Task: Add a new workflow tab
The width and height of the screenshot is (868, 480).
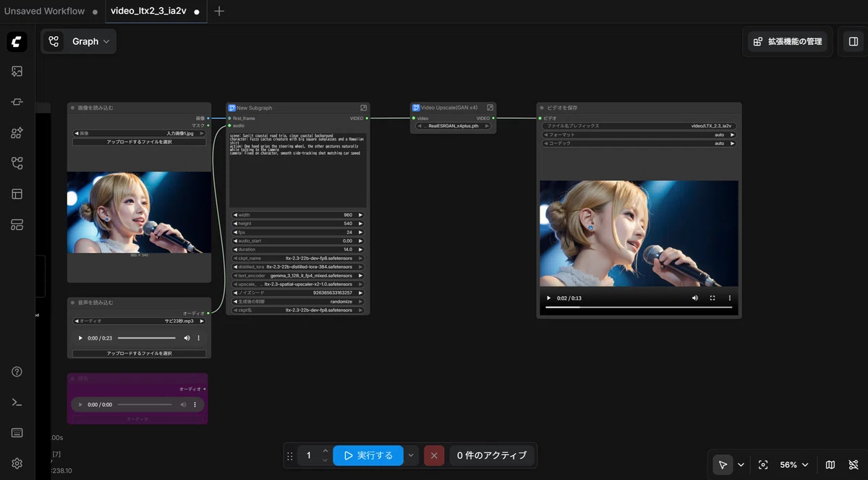Action: [219, 11]
